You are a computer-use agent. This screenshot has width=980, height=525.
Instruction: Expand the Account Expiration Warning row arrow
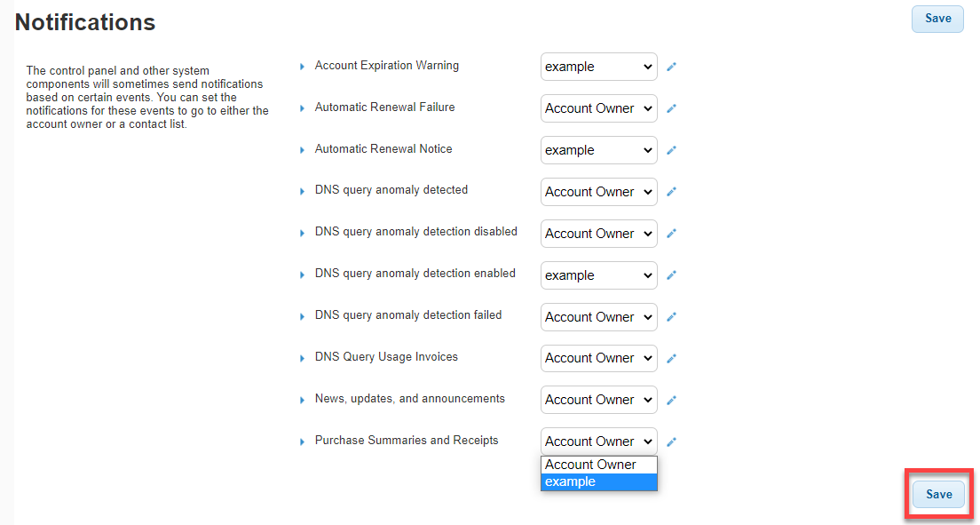tap(302, 67)
